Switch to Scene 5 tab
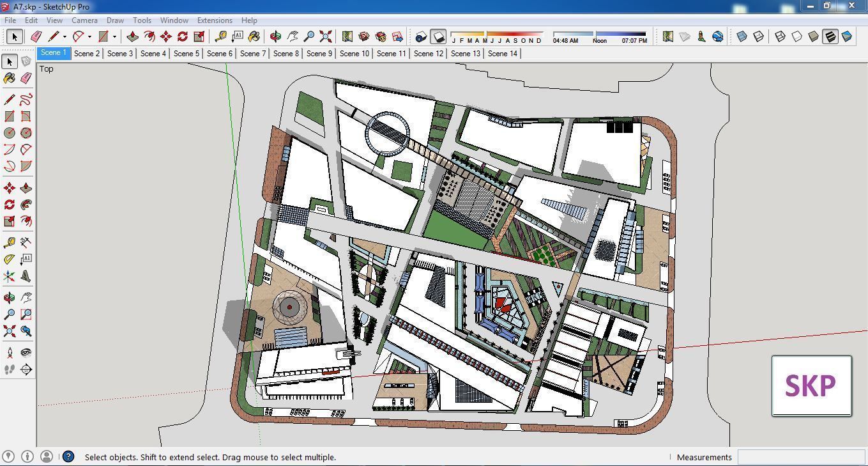Screen dimensions: 868x466 click(187, 54)
